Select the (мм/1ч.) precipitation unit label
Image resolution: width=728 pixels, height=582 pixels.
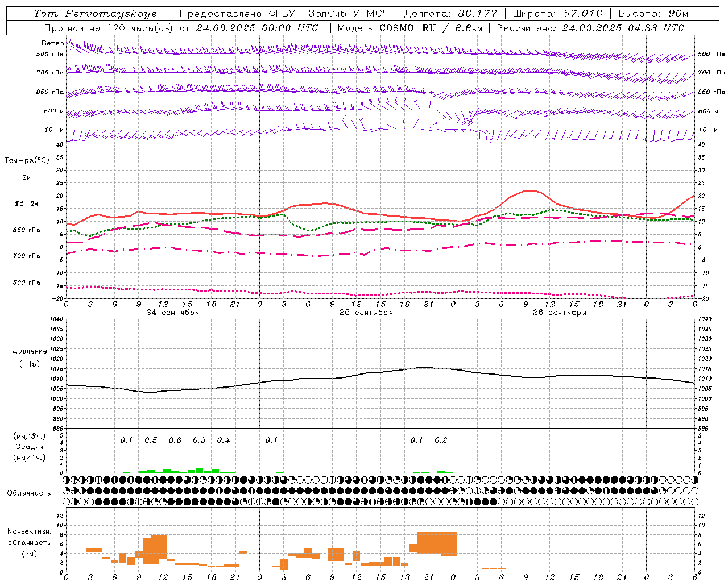pyautogui.click(x=30, y=458)
